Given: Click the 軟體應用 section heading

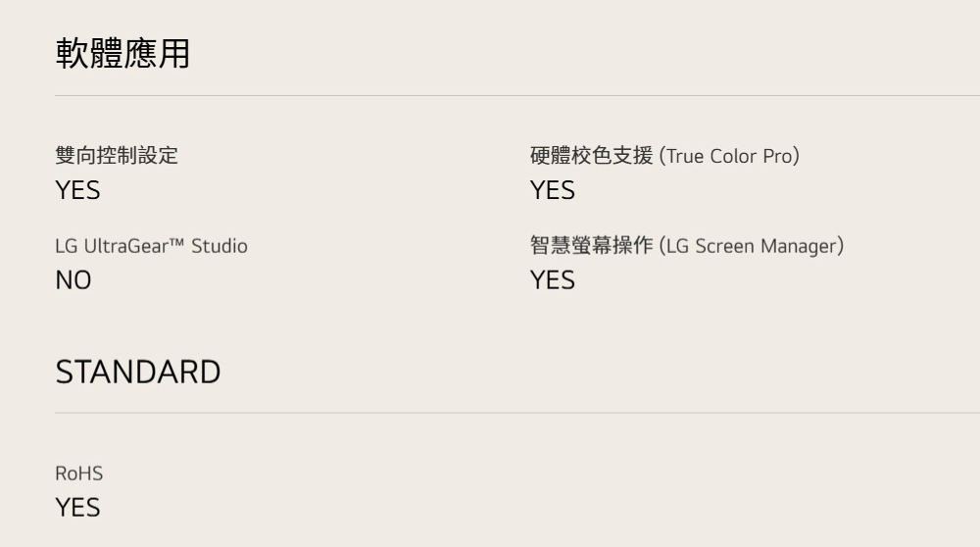Looking at the screenshot, I should (122, 56).
